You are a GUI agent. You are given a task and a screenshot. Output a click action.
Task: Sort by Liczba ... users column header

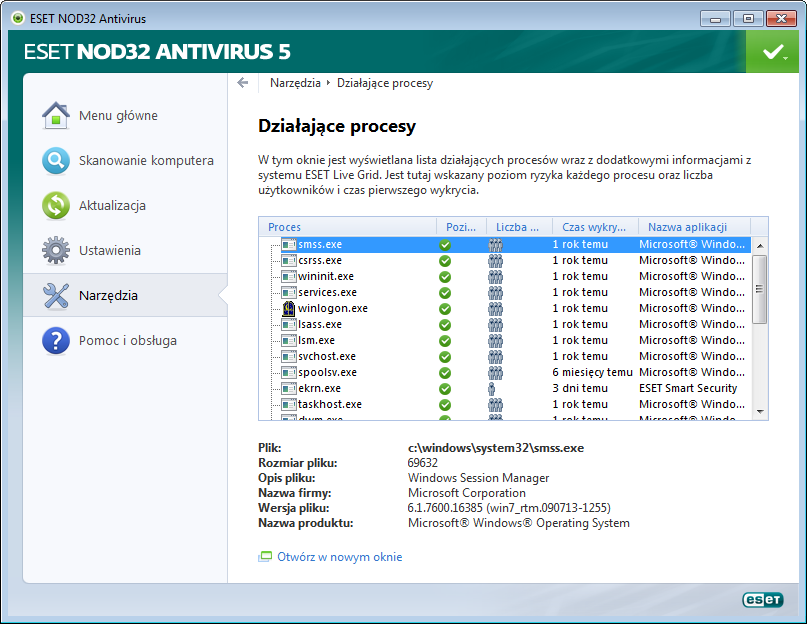[x=519, y=227]
